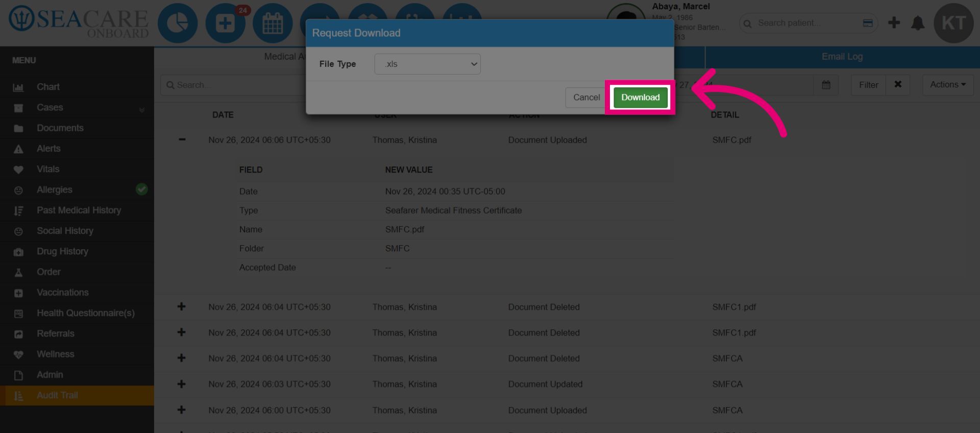
Task: Click the green checkmark beside Allergies
Action: pos(142,189)
